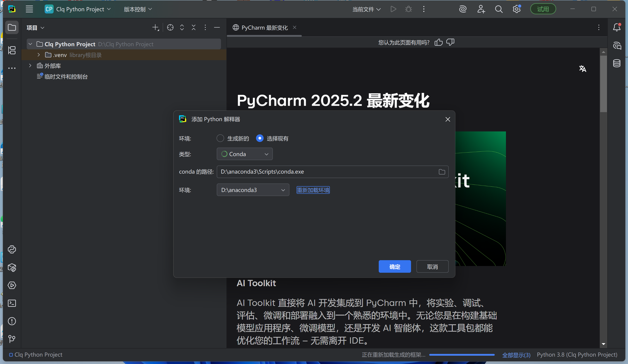This screenshot has height=364, width=628.
Task: Open the main hamburger menu
Action: click(29, 9)
